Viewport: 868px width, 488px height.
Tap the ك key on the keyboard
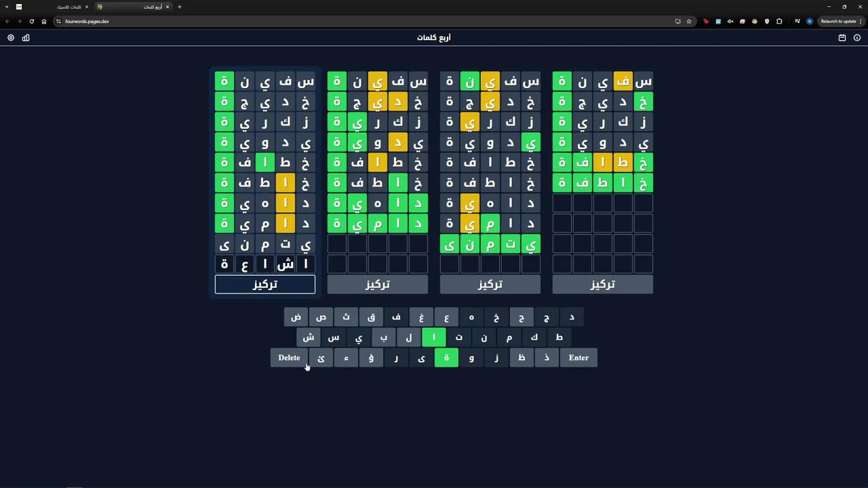click(x=534, y=338)
